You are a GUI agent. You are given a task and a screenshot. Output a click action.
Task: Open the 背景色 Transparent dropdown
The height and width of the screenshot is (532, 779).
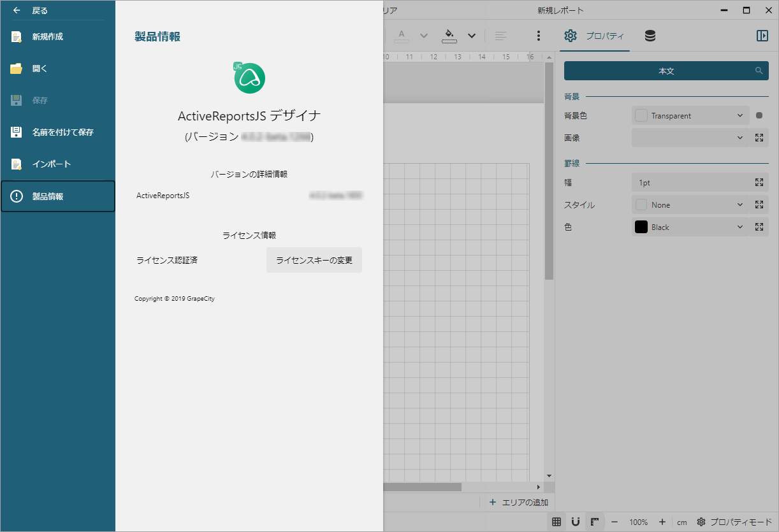click(690, 115)
